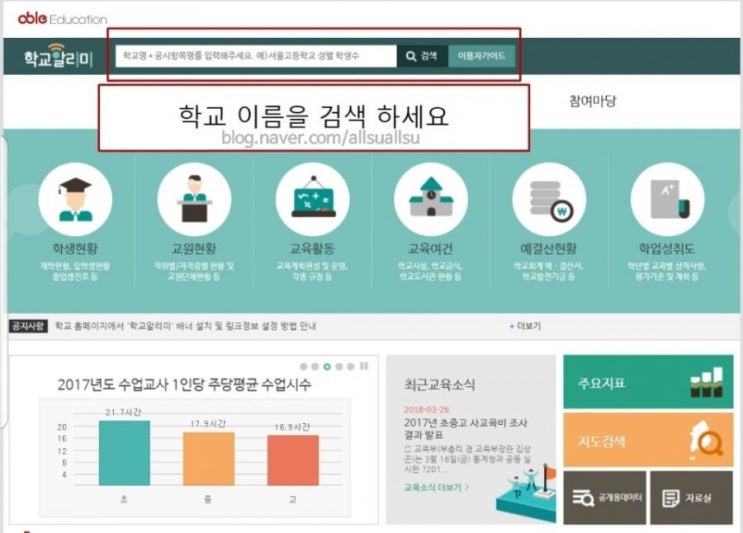This screenshot has height=533, width=743.
Task: Open the 교육활동 text link
Action: tap(312, 249)
